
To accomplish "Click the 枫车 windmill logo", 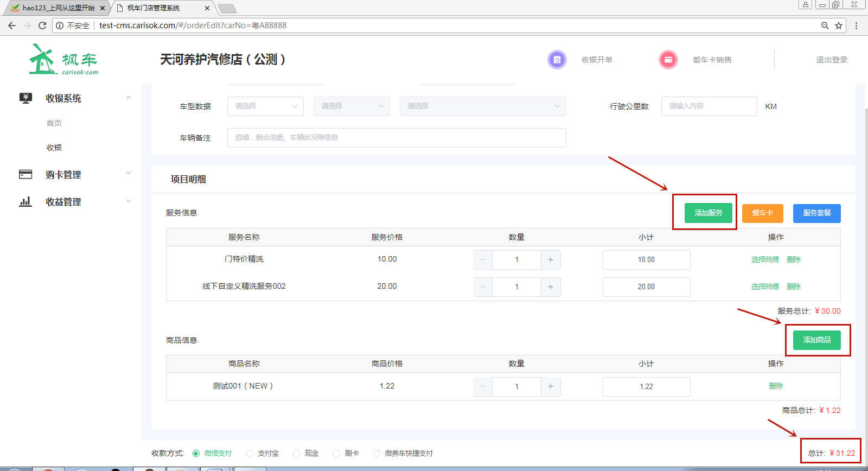I will pyautogui.click(x=63, y=60).
